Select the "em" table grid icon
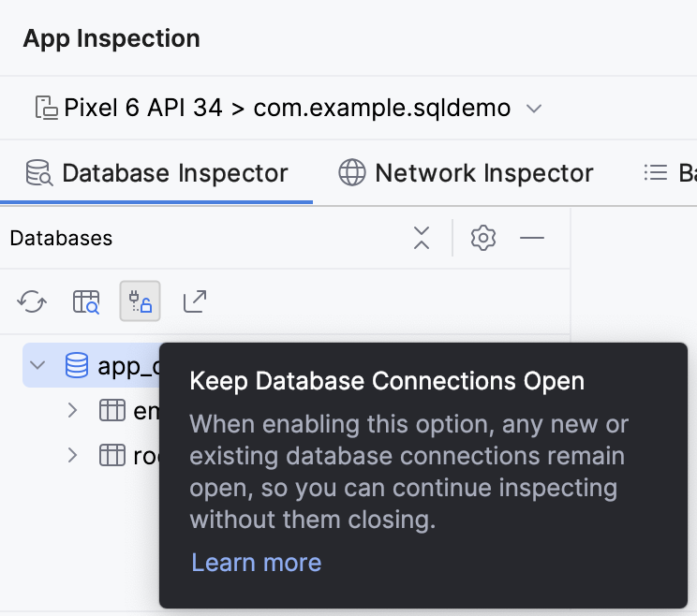Image resolution: width=697 pixels, height=616 pixels. [x=112, y=410]
